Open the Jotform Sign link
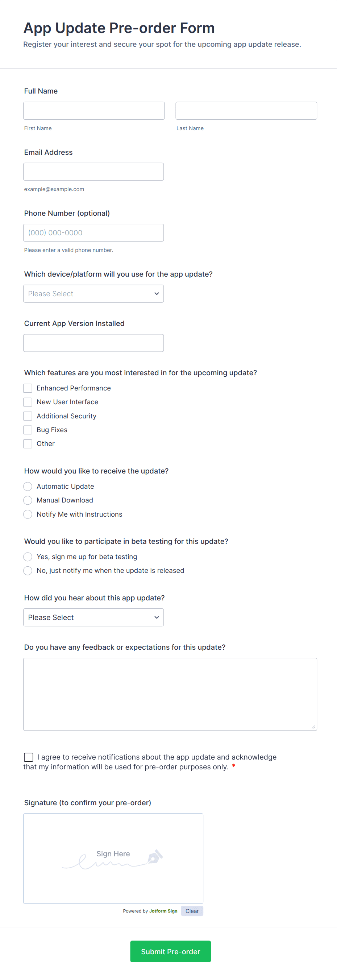The height and width of the screenshot is (980, 337). tap(163, 911)
